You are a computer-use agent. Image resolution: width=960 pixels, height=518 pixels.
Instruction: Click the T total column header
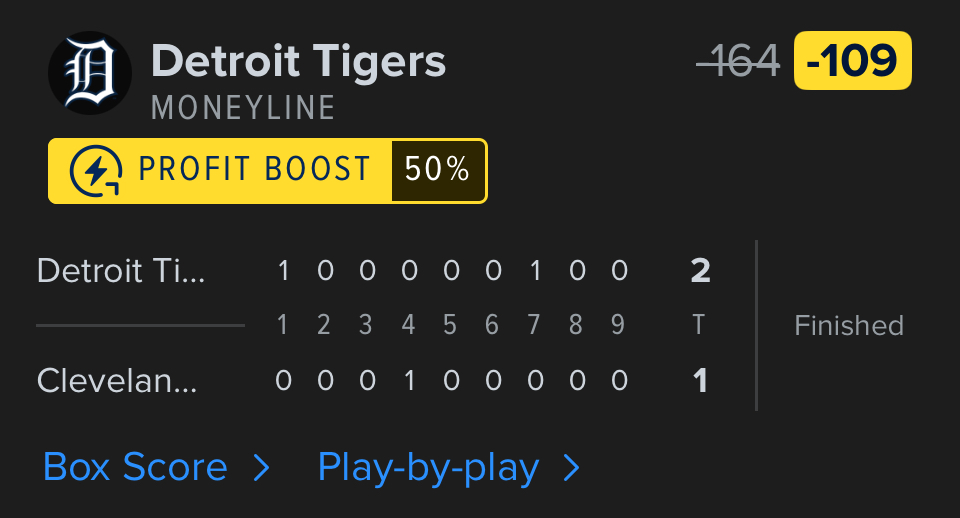699,325
